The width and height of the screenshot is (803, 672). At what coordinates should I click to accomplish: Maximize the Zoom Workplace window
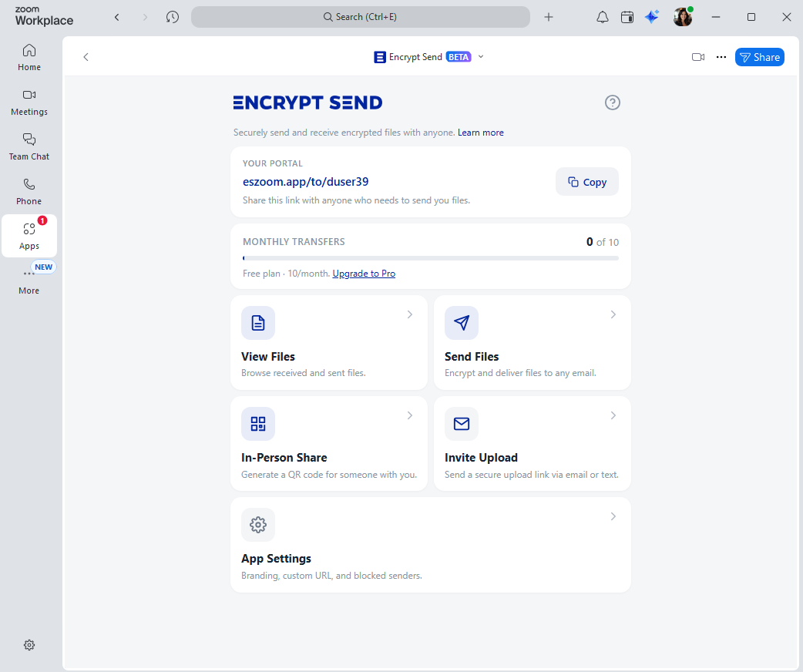click(x=751, y=17)
